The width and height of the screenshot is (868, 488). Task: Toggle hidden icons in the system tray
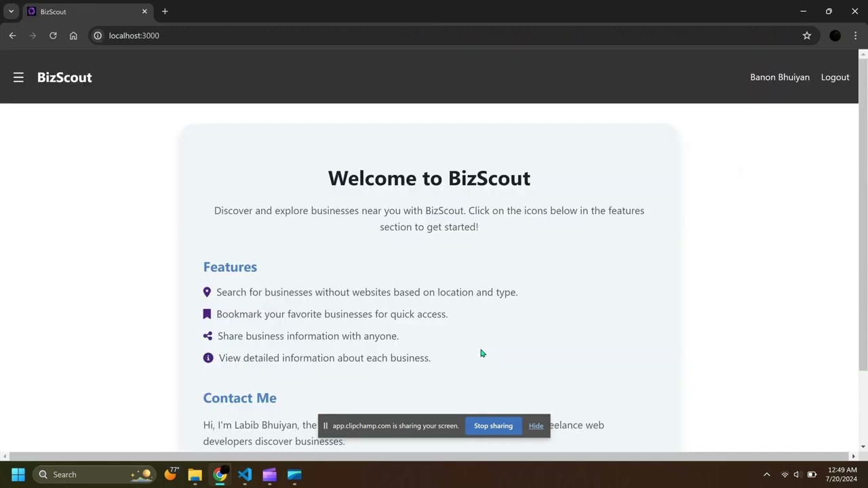[766, 474]
